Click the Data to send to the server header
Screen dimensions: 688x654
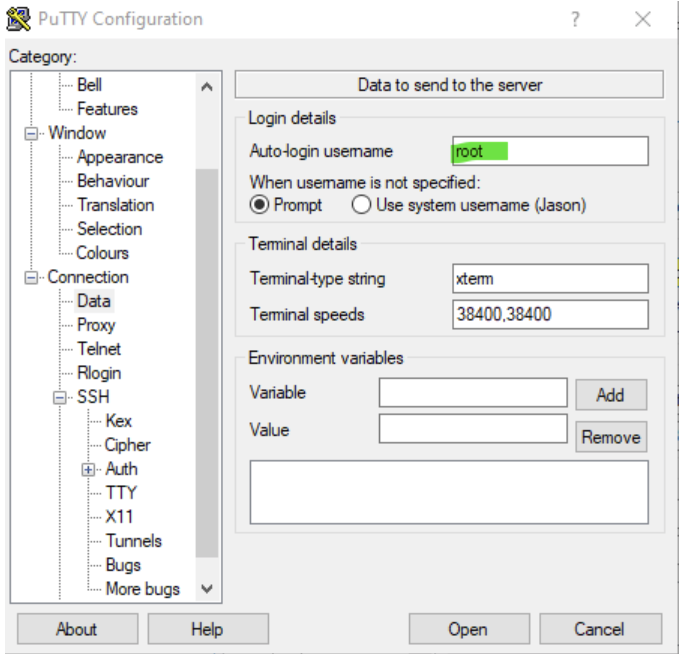(x=449, y=85)
